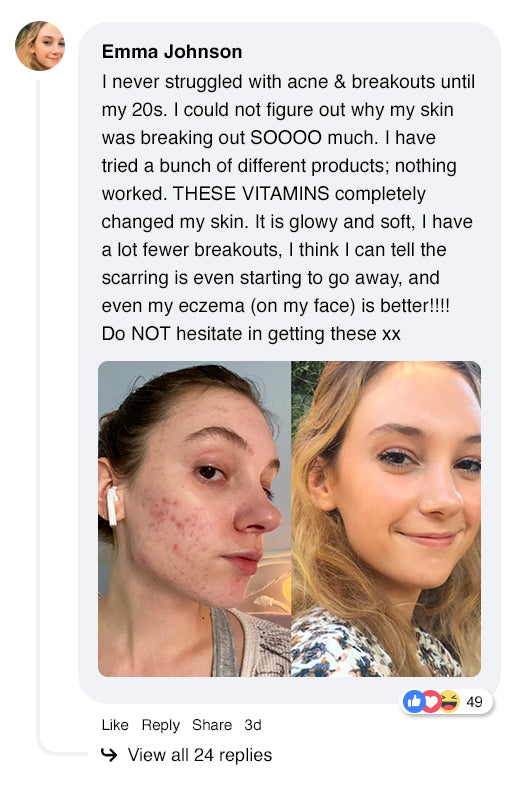Click the blue thumbs-up reaction icon
The image size is (516, 786).
coord(414,701)
